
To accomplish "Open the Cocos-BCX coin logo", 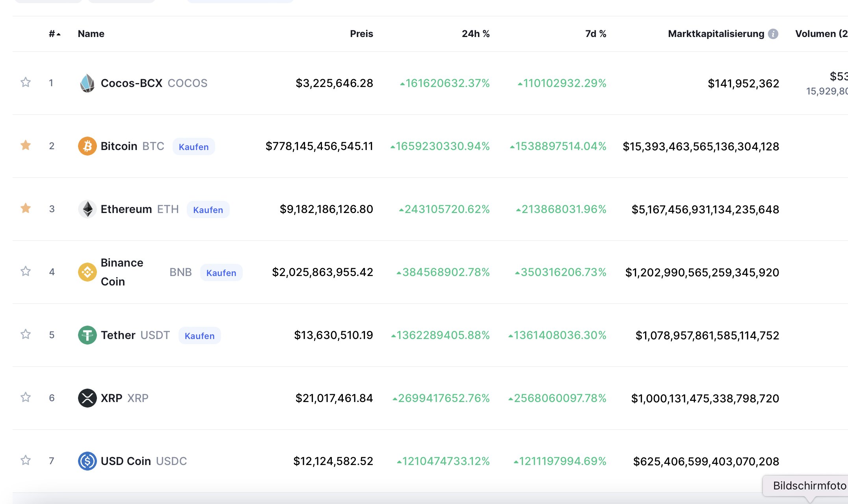I will click(x=87, y=83).
